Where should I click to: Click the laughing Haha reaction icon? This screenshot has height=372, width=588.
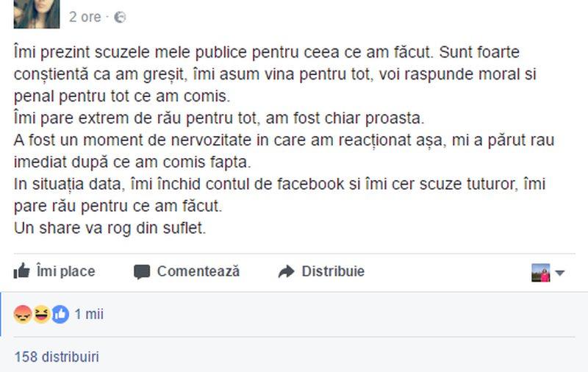(x=41, y=315)
